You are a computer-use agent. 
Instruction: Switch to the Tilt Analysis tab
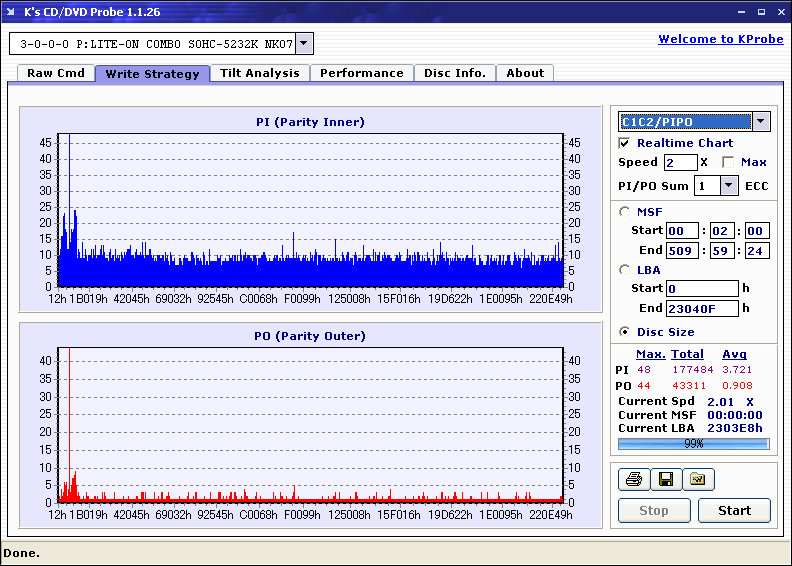coord(259,73)
